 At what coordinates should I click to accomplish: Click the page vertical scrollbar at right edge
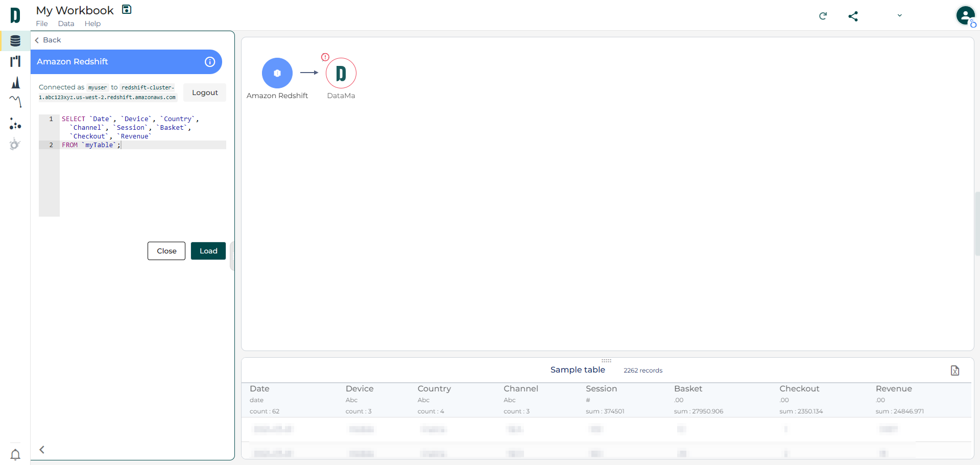click(977, 223)
